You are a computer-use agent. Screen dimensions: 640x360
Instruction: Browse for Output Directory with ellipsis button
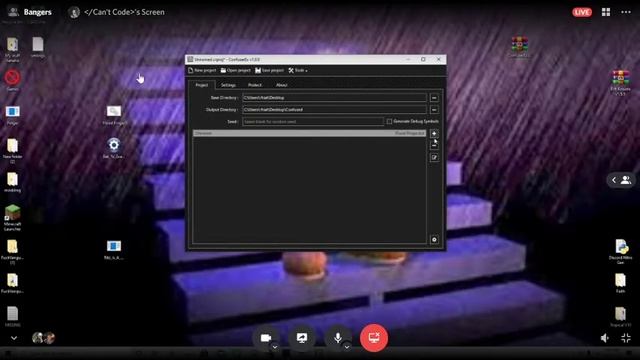(434, 109)
